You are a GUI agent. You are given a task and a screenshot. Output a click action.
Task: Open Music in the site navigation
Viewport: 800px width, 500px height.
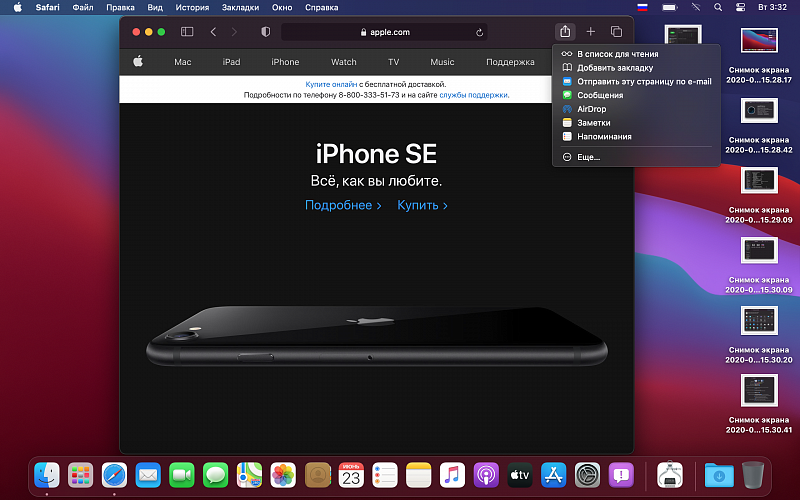click(x=442, y=62)
